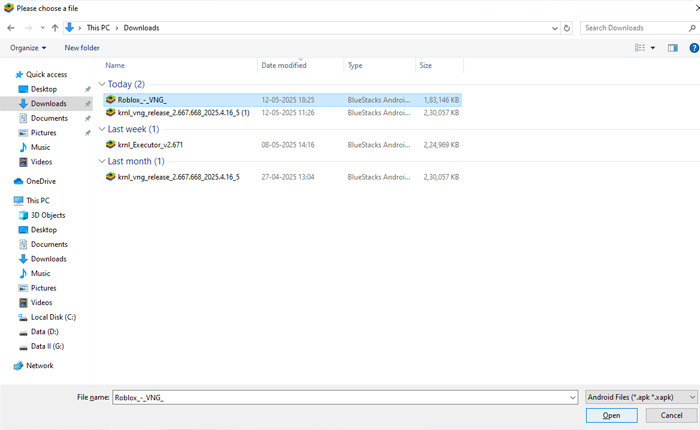Open recent locations dropdown arrow
The width and height of the screenshot is (700, 430).
[42, 28]
